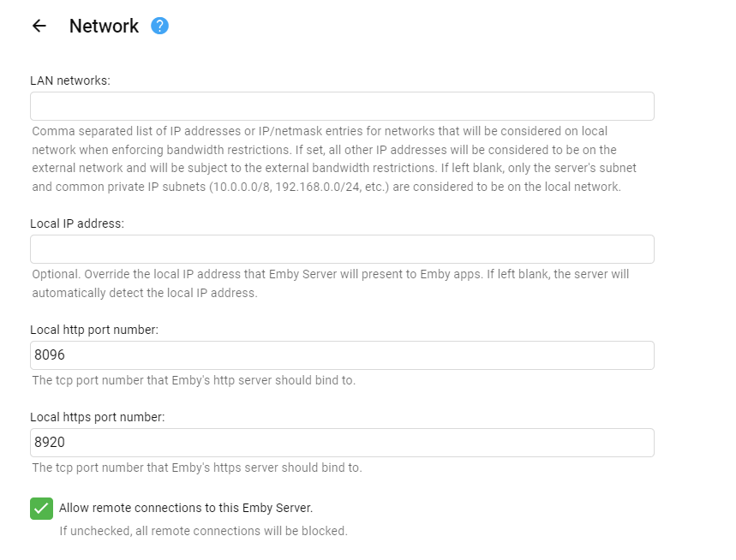This screenshot has width=736, height=560.
Task: Click the "Local https port number:" label
Action: [97, 417]
